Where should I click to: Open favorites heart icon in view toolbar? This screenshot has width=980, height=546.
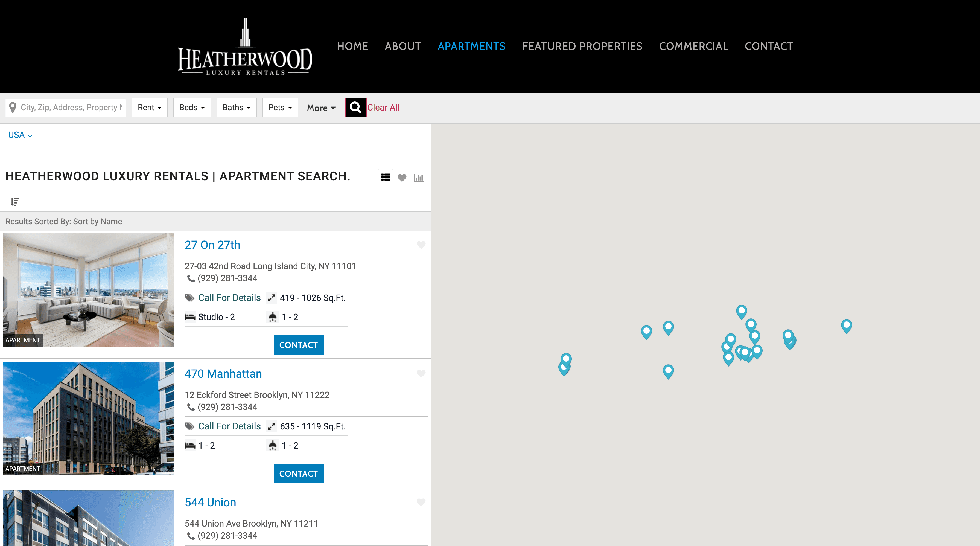[x=402, y=178]
